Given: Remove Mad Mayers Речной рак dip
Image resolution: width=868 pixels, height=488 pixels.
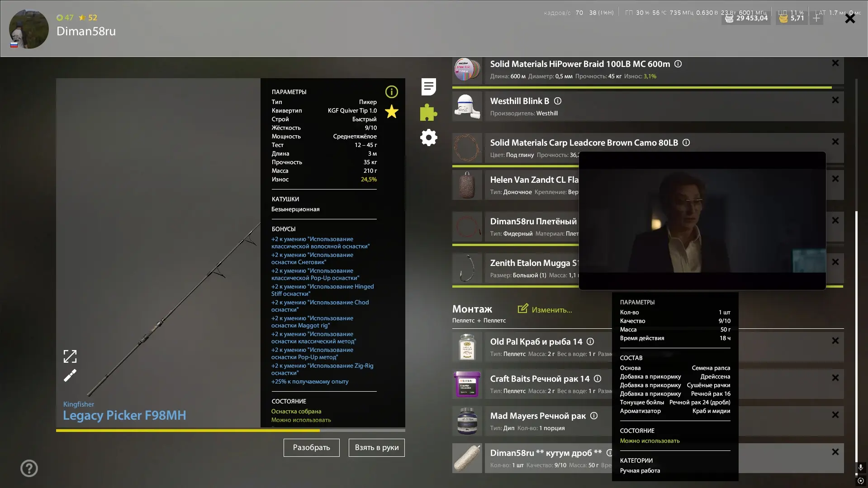Looking at the screenshot, I should click(x=835, y=415).
